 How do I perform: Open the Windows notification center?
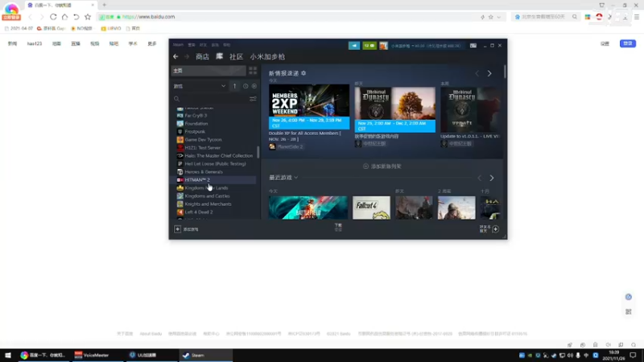tap(633, 355)
